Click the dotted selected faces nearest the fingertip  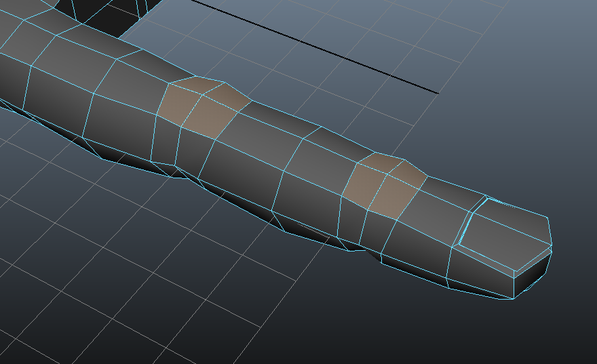tap(383, 184)
